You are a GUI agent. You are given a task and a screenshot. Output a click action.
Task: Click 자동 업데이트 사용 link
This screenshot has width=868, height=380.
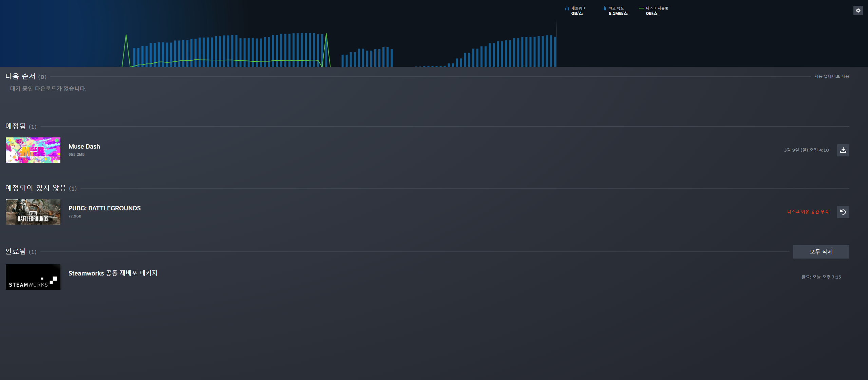point(831,77)
